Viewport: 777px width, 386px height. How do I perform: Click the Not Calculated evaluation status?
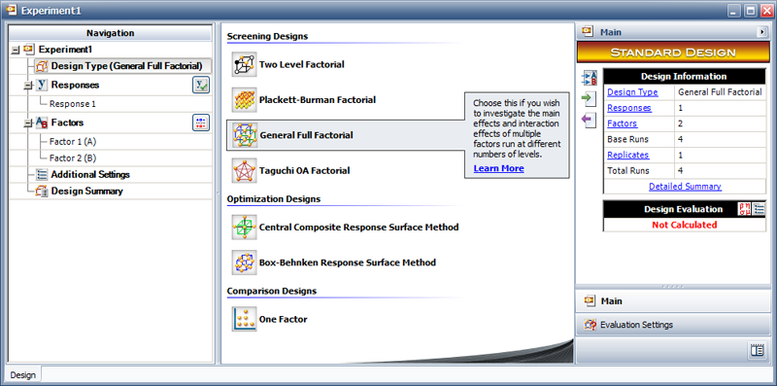pos(684,225)
